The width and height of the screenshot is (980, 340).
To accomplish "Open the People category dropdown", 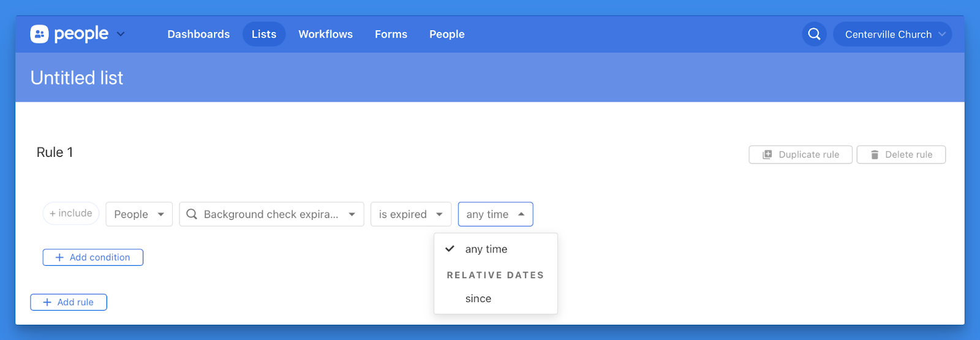I will [x=139, y=214].
